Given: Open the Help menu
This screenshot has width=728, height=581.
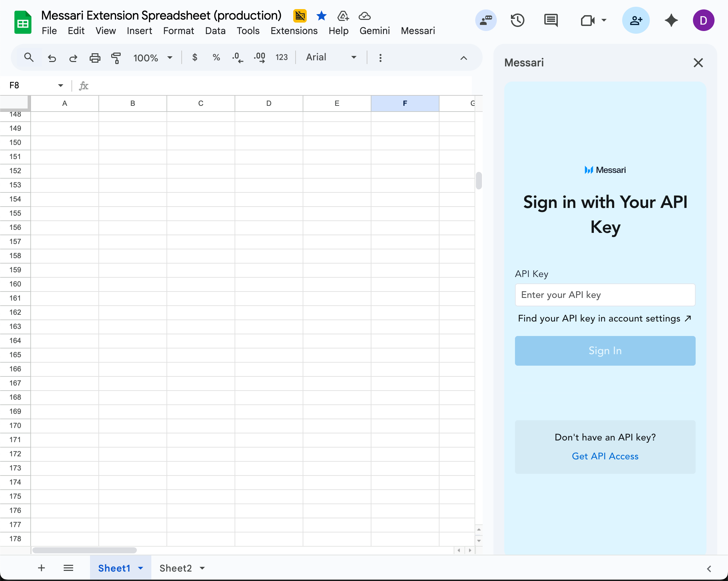Looking at the screenshot, I should click(338, 31).
